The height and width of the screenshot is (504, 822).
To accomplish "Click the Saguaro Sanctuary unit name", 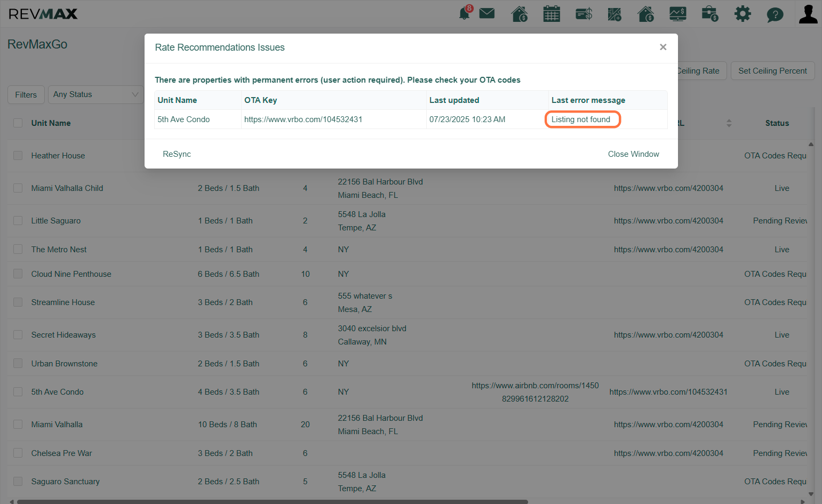I will click(66, 482).
